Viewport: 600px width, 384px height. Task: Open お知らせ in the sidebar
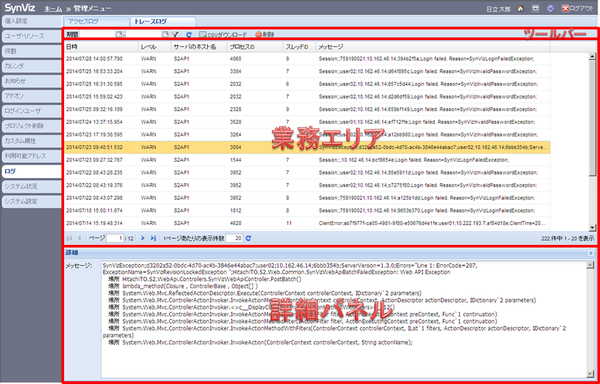point(31,81)
